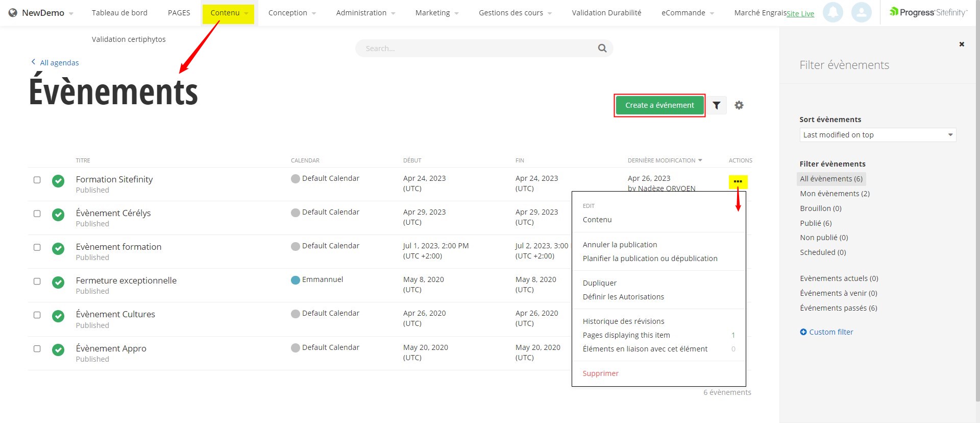Check the Évènement Appro row checkbox

point(37,349)
